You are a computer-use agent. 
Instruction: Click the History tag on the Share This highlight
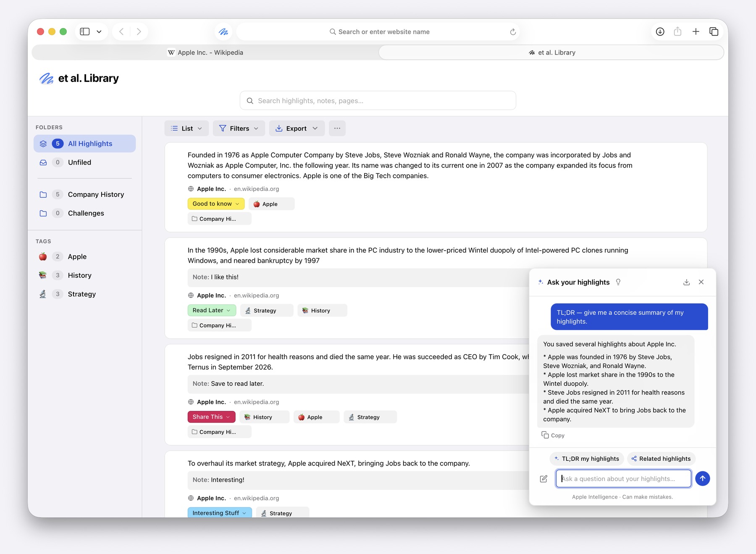pyautogui.click(x=264, y=417)
